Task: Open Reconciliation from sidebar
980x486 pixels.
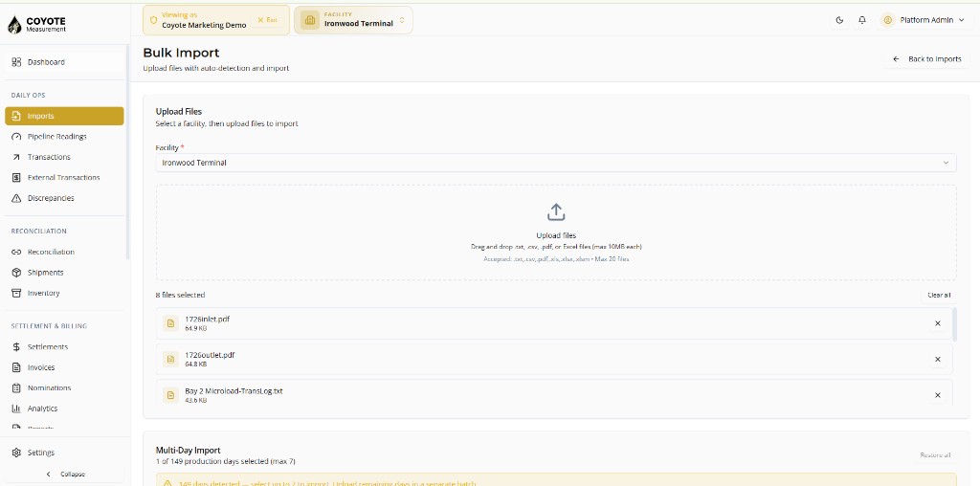Action: pos(64,252)
